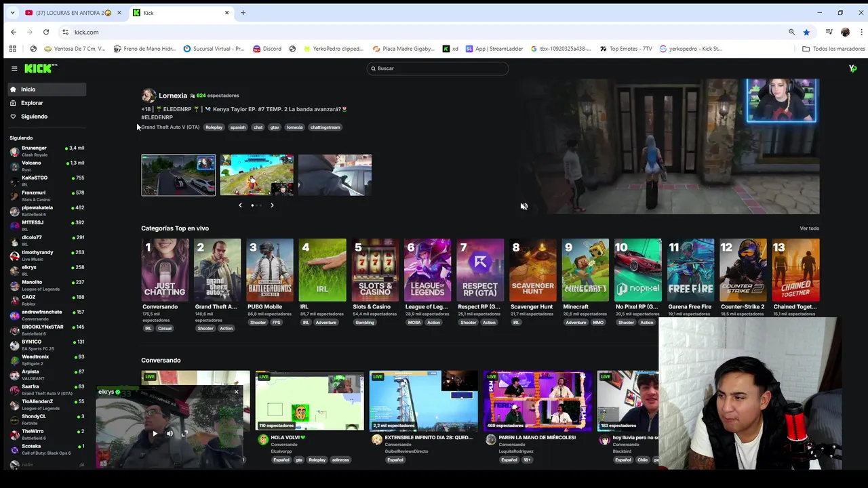Click the Gambling tag under Slots & Casino
The height and width of the screenshot is (488, 868).
click(x=365, y=323)
